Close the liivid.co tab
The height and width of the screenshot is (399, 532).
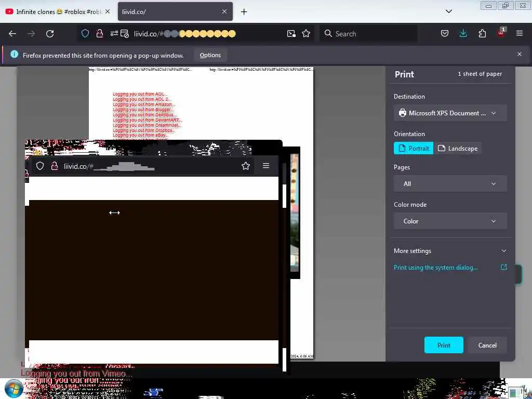tap(224, 11)
